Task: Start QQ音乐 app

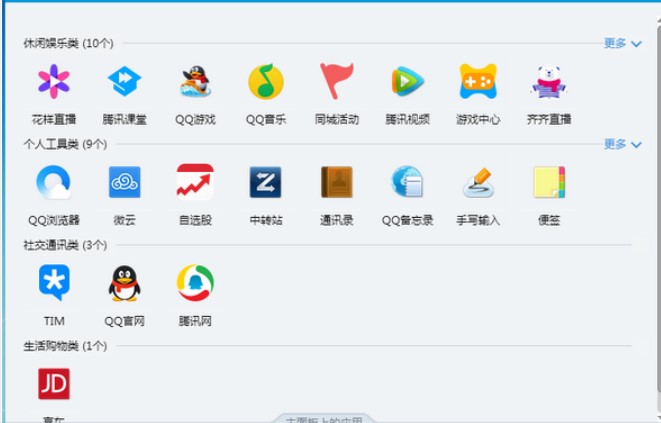Action: [266, 81]
